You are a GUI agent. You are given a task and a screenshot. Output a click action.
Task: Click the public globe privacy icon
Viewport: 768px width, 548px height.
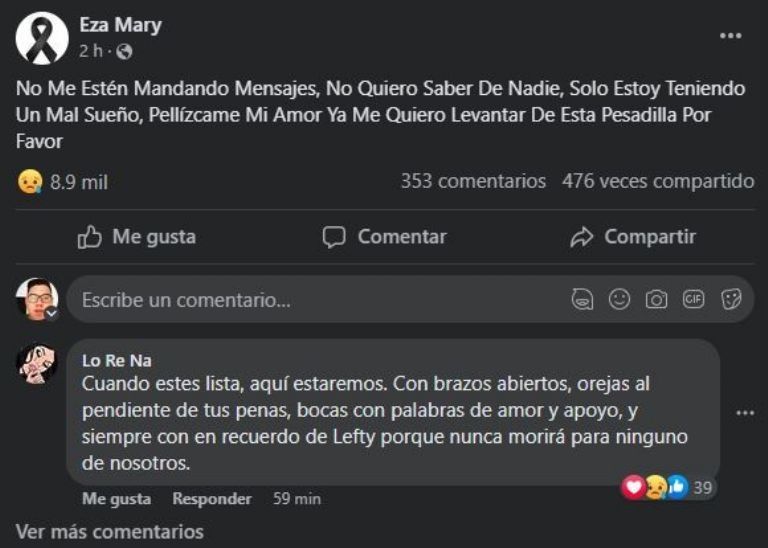(x=124, y=51)
